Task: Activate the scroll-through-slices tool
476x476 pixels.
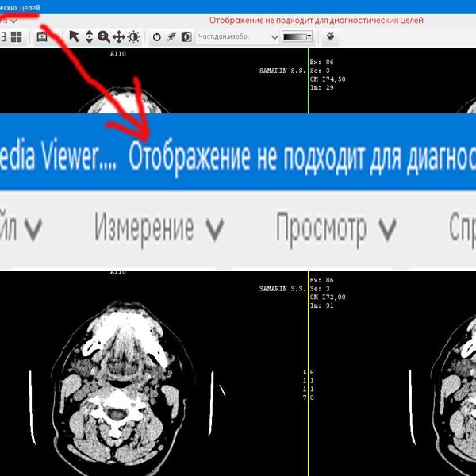Action: [89, 36]
